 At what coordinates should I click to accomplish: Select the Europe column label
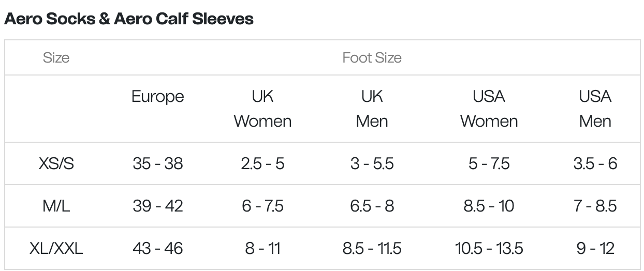(157, 97)
